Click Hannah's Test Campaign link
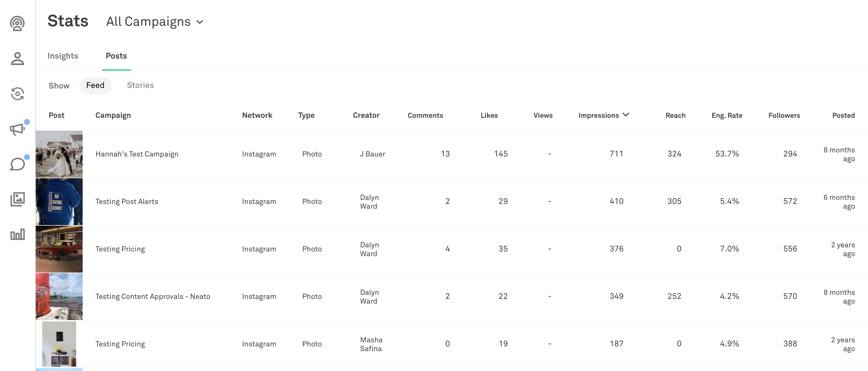Image resolution: width=868 pixels, height=371 pixels. [137, 154]
